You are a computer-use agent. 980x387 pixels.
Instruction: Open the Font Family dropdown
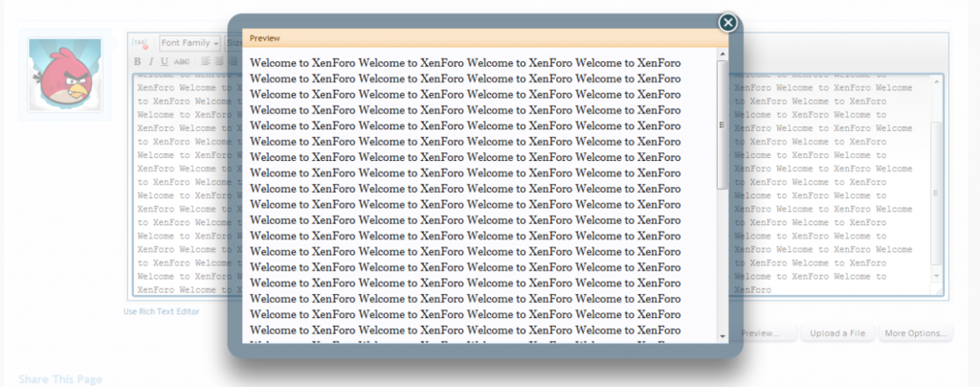point(189,43)
